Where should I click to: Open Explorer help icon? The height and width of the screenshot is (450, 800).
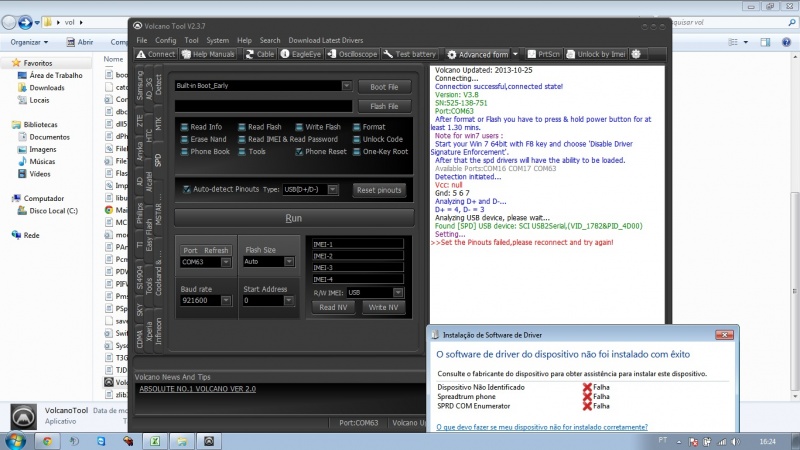click(x=786, y=42)
